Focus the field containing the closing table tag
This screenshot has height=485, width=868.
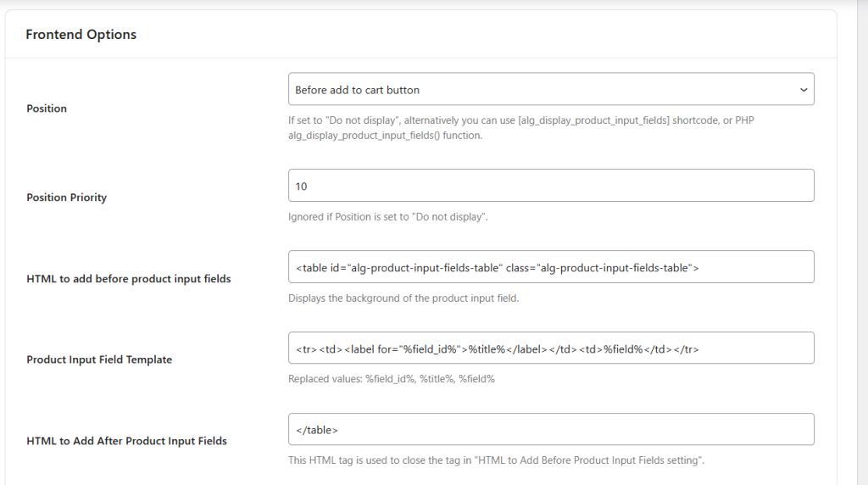pos(551,430)
